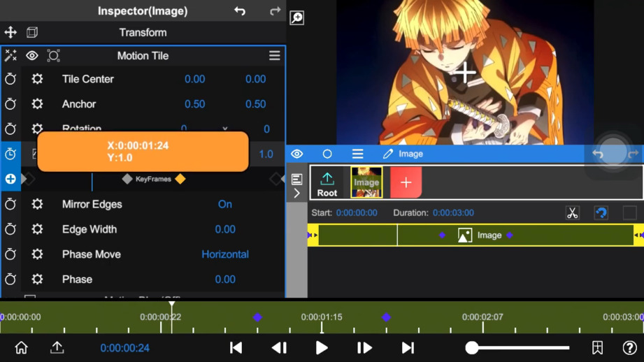Viewport: 644px width, 362px height.
Task: Open the Transform section
Action: pyautogui.click(x=143, y=32)
